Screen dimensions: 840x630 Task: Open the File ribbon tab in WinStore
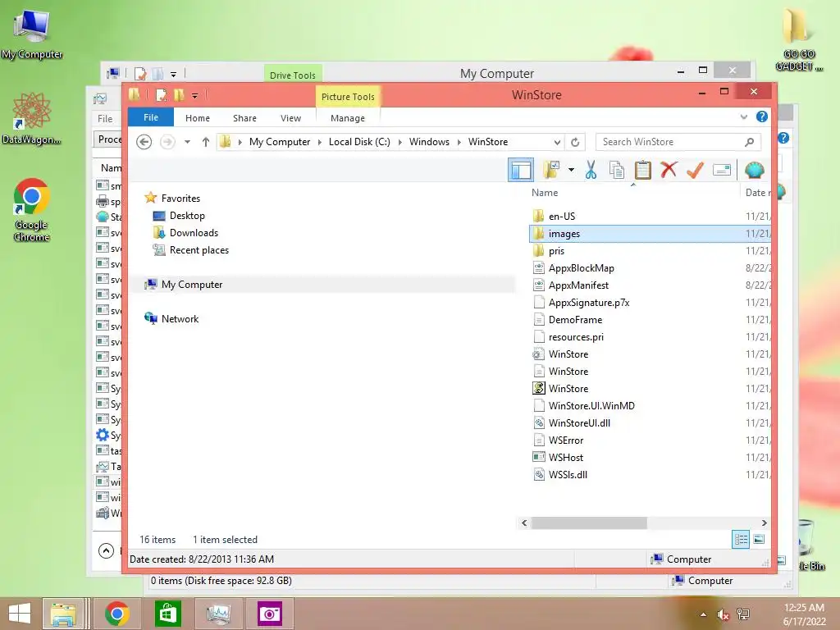(151, 117)
